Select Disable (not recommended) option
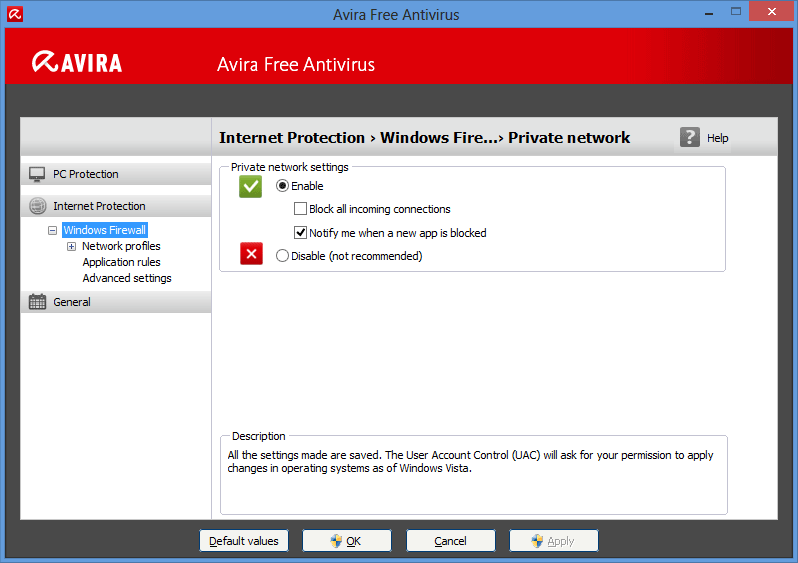 [x=283, y=256]
